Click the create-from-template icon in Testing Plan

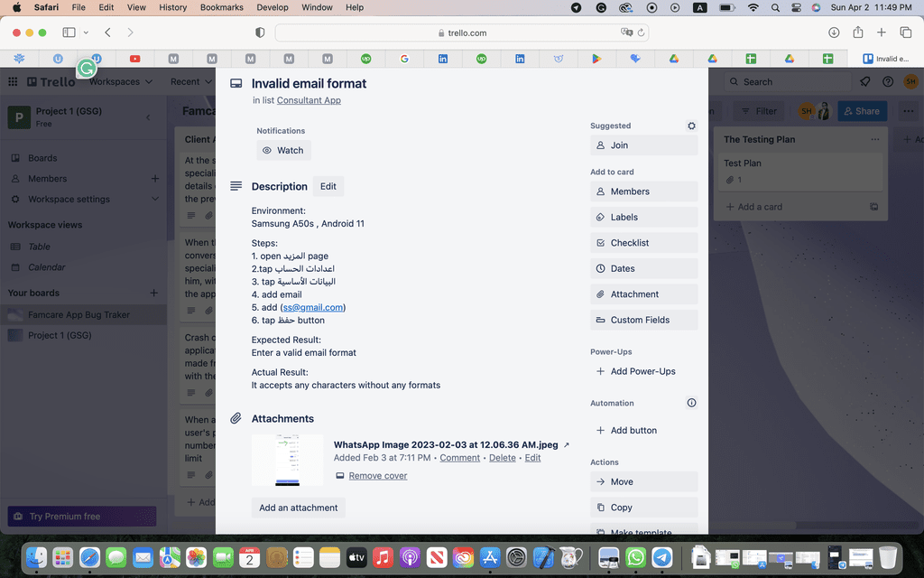point(873,207)
